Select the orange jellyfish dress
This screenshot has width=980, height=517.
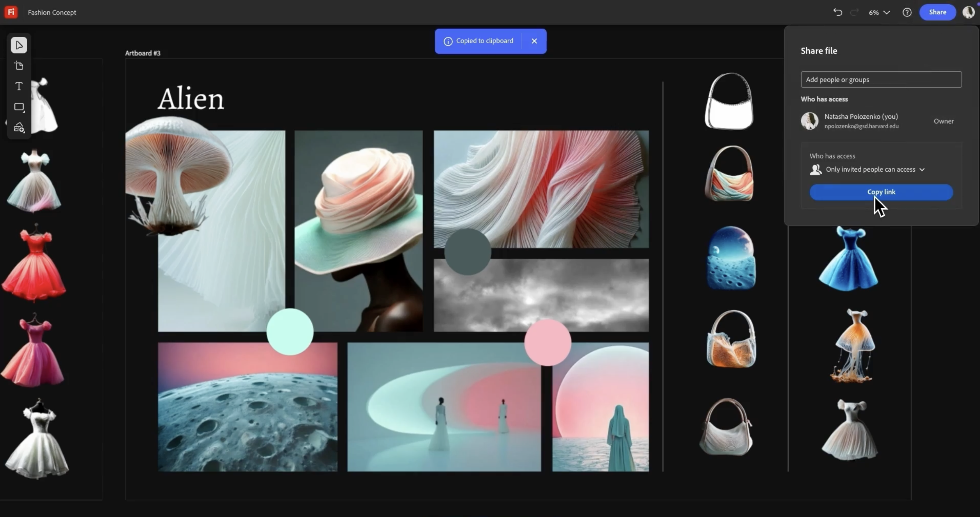pos(852,346)
